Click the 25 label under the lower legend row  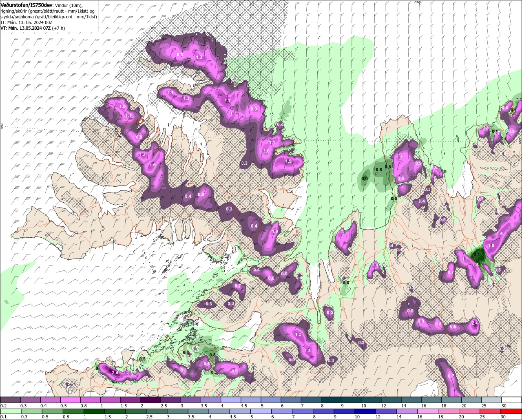pos(482,417)
